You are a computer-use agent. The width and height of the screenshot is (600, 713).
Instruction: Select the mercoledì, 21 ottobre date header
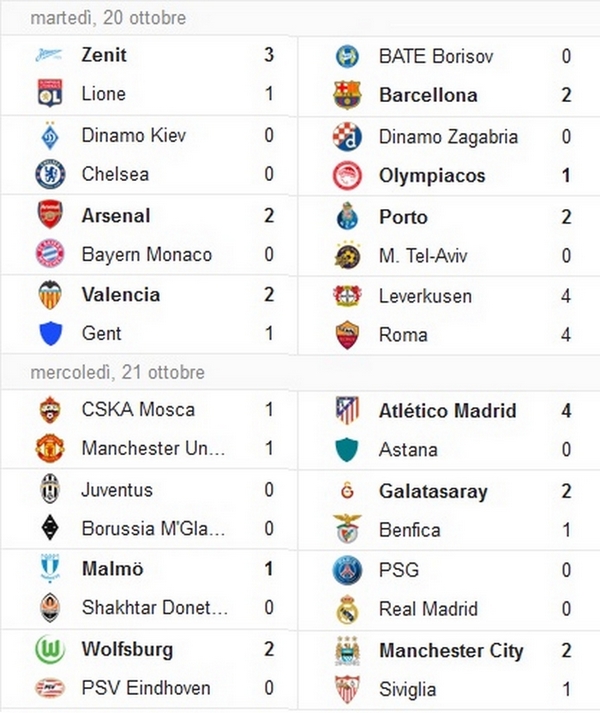[117, 372]
